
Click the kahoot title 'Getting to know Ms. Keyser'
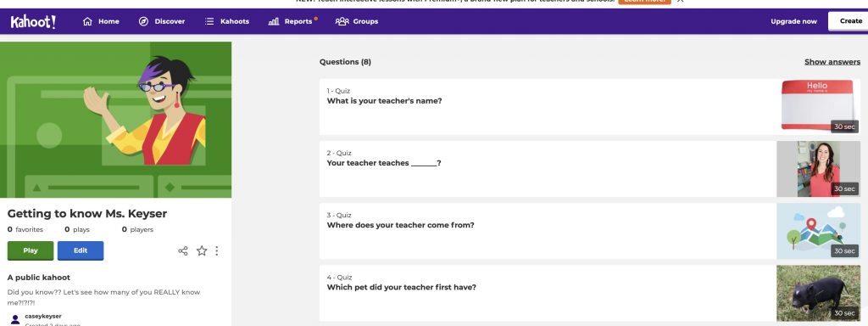87,213
